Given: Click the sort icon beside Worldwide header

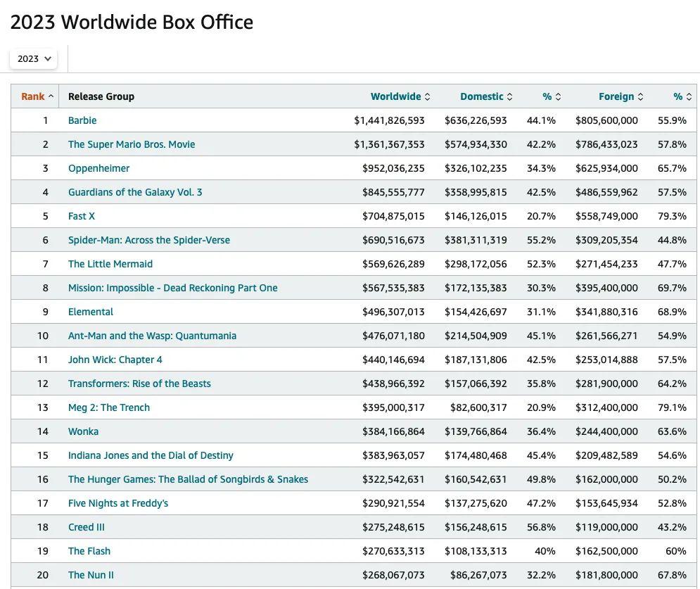Looking at the screenshot, I should pos(428,97).
